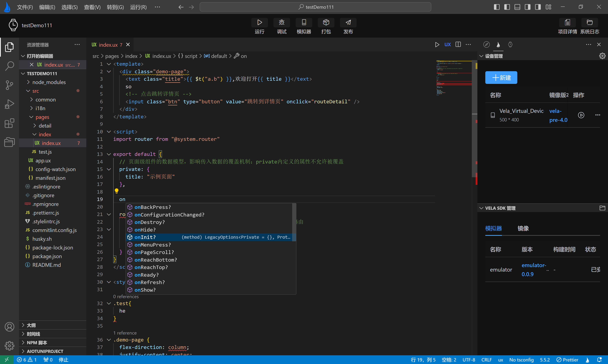The height and width of the screenshot is (364, 608).
Task: Expand the node_modules folder
Action: (x=49, y=82)
